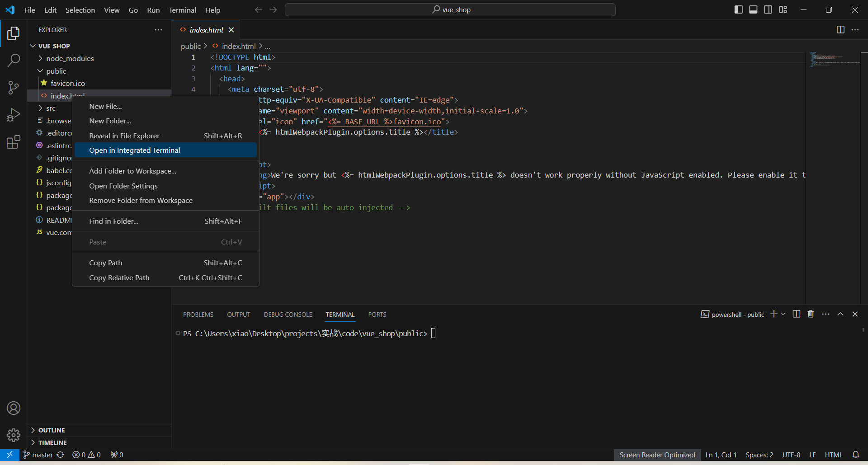The image size is (868, 465).
Task: Change Spaces: 2 indentation setting
Action: coord(759,455)
